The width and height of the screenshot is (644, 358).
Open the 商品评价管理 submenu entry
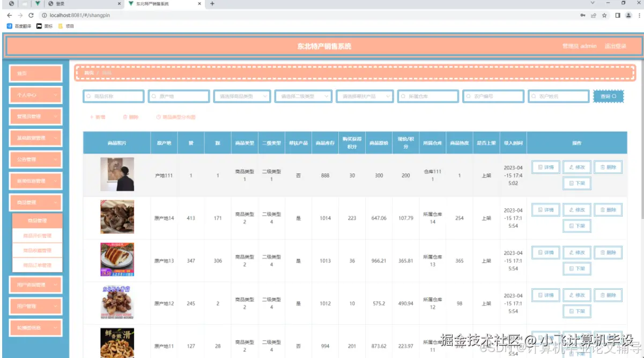[38, 236]
